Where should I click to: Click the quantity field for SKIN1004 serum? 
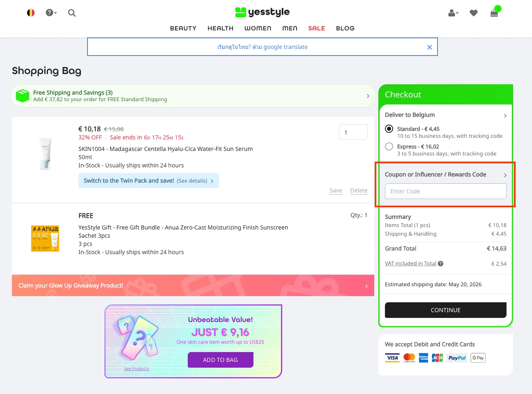pyautogui.click(x=353, y=132)
